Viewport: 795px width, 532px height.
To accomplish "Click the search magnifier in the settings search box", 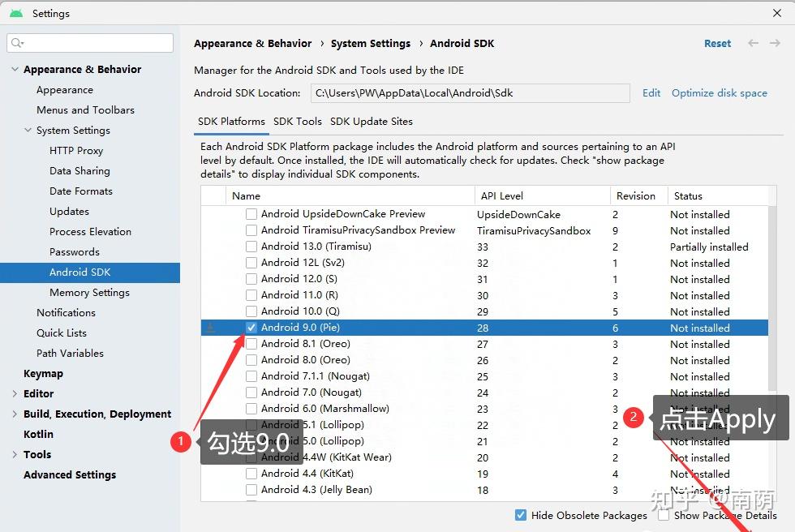I will [16, 42].
